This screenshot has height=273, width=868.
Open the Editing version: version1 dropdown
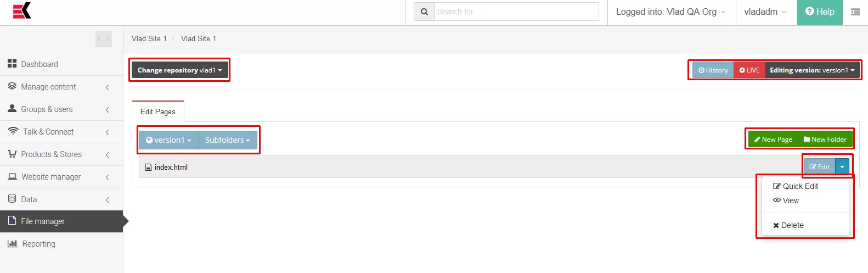[812, 70]
